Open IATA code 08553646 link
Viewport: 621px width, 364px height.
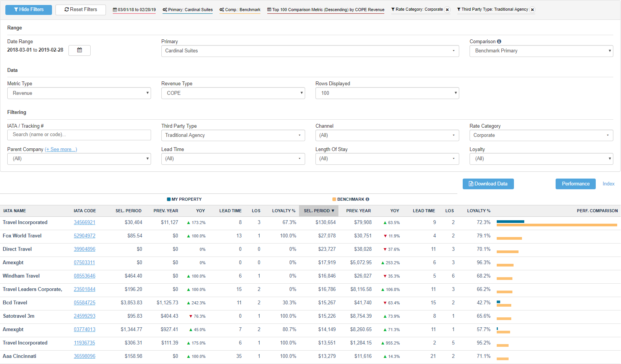pyautogui.click(x=85, y=276)
